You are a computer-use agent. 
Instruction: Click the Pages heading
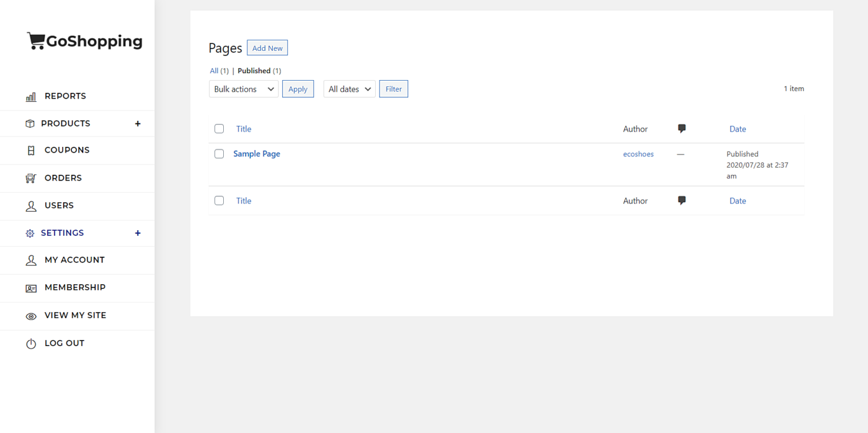pyautogui.click(x=225, y=48)
